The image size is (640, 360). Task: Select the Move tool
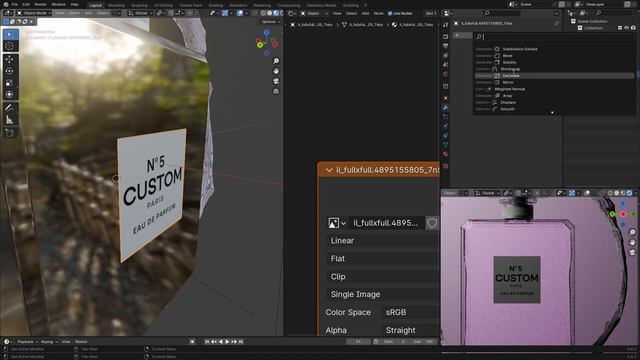coord(10,60)
